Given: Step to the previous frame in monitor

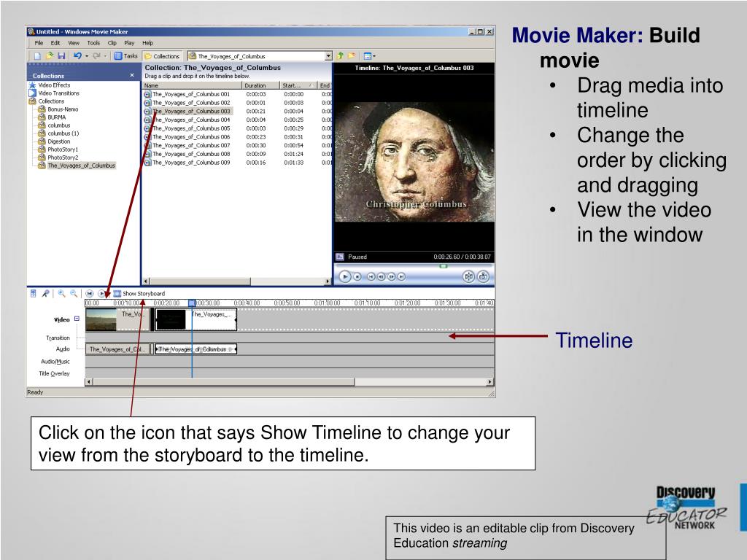Looking at the screenshot, I should point(381,276).
